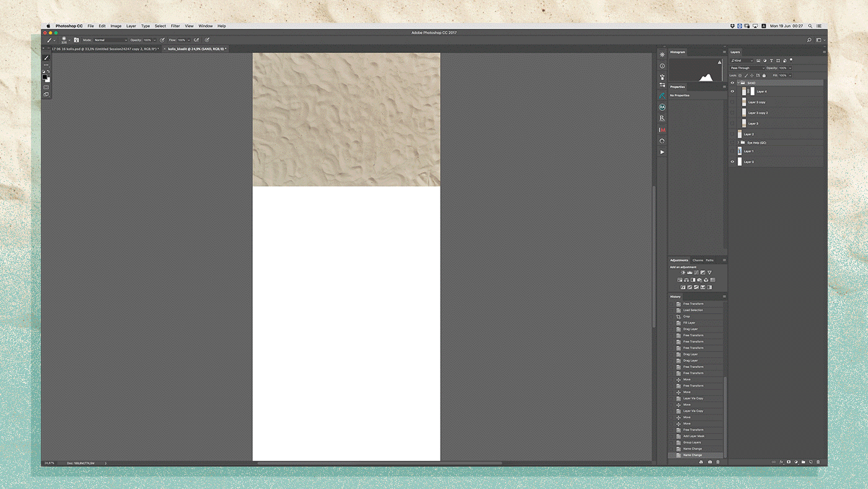Screen dimensions: 868x489
Task: Lock position icon in Layers panel
Action: (752, 76)
